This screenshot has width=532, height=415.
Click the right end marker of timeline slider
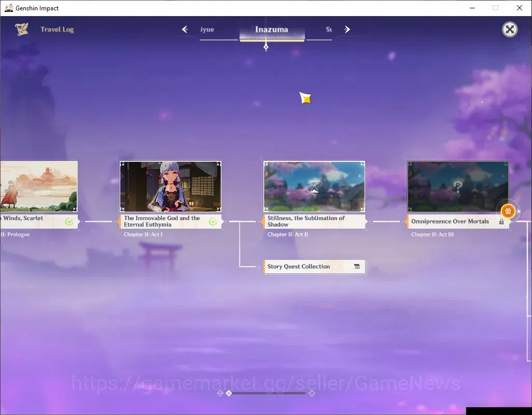click(x=312, y=393)
